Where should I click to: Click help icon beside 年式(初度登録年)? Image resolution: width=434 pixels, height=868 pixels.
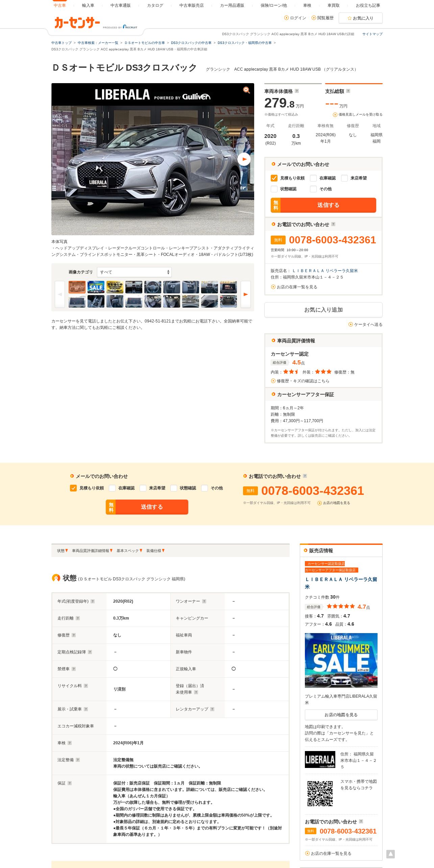93,601
